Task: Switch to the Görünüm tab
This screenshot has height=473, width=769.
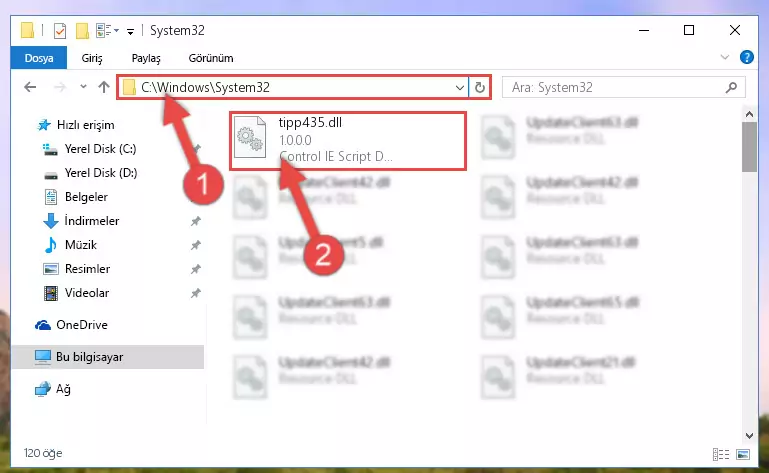Action: coord(211,58)
